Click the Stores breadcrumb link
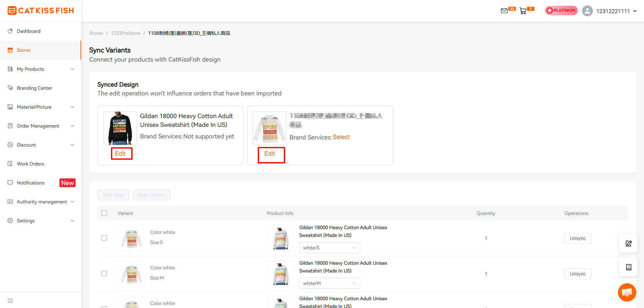 [96, 33]
